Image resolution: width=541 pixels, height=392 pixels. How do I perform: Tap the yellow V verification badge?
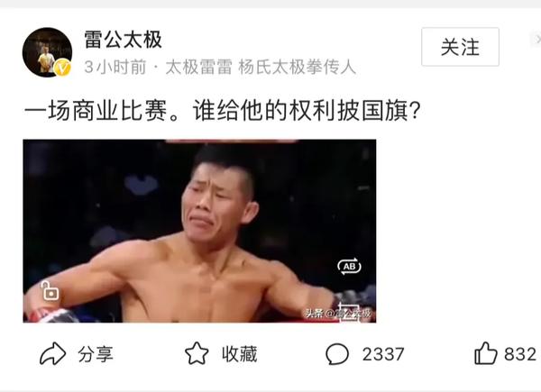click(x=63, y=68)
